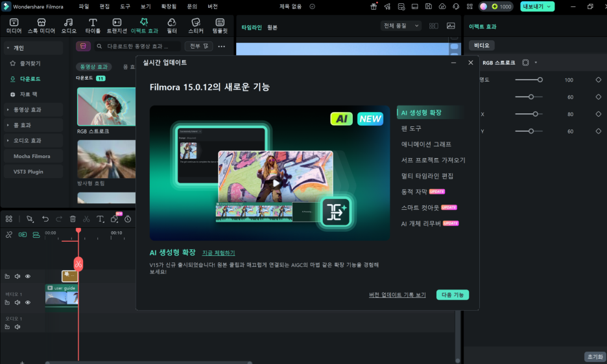Expand the 오디오 효과 category
The width and height of the screenshot is (607, 364).
(8, 141)
